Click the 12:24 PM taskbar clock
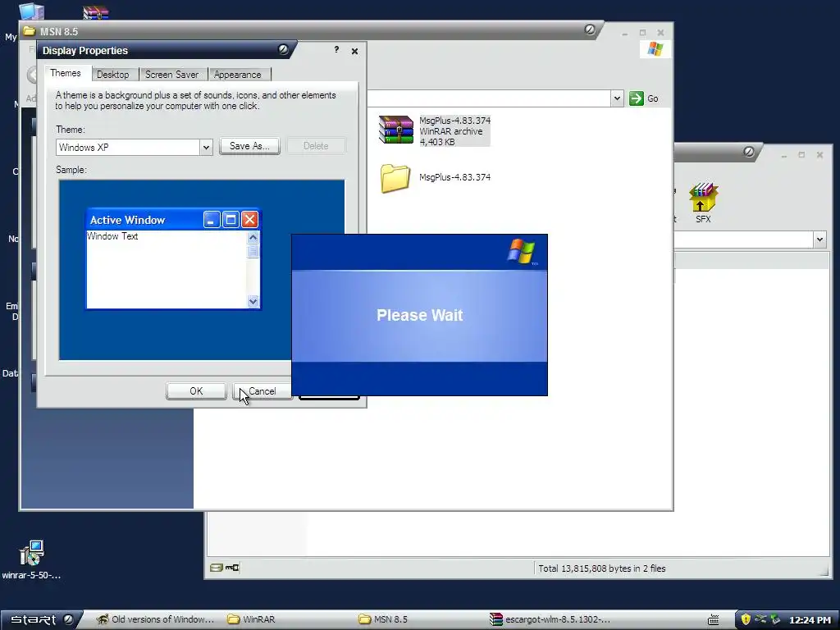This screenshot has height=630, width=840. (810, 620)
